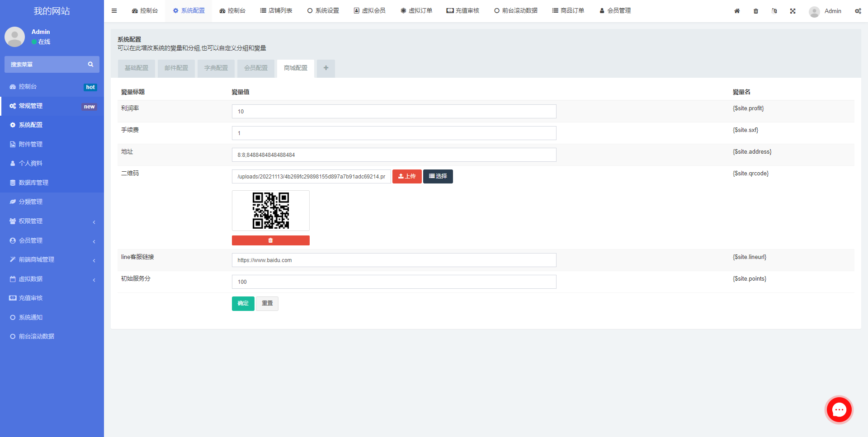Click the trash icon in top bar
This screenshot has height=437, width=868.
(756, 11)
